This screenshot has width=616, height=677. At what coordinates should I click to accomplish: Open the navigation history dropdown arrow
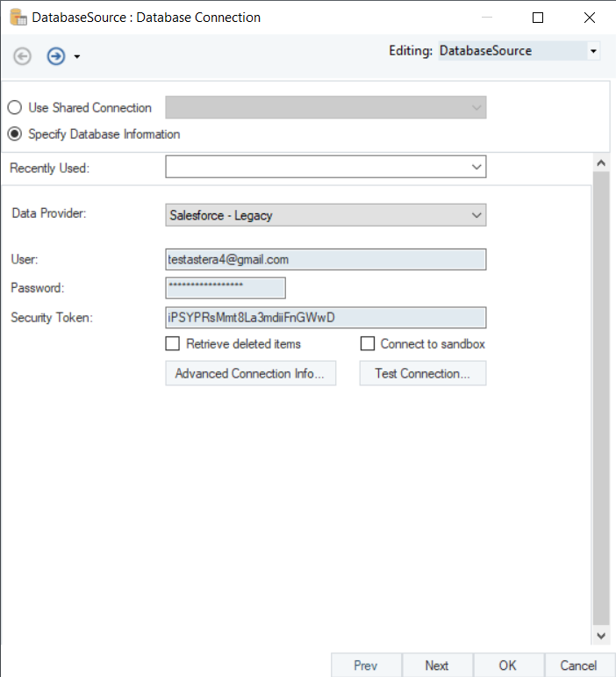[77, 57]
